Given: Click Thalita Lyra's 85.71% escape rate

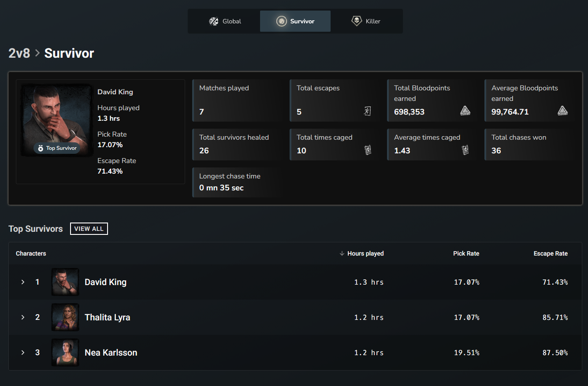Looking at the screenshot, I should pyautogui.click(x=555, y=317).
